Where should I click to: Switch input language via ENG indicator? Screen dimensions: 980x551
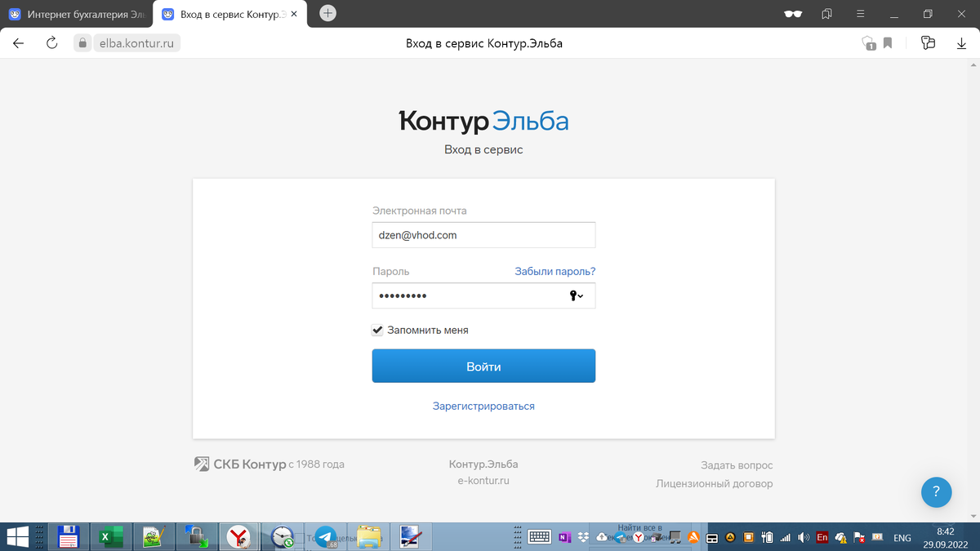click(902, 537)
